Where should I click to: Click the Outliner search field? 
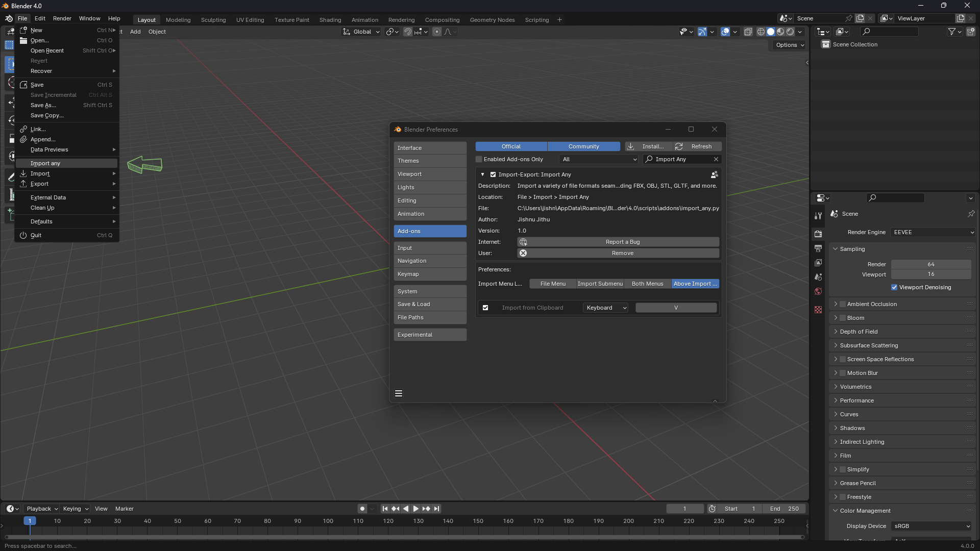pyautogui.click(x=888, y=32)
